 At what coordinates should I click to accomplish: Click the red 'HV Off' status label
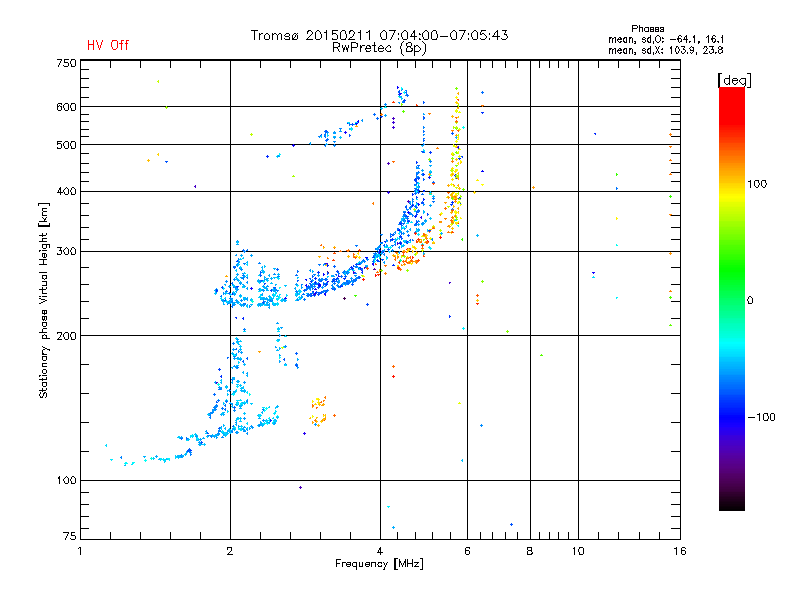(108, 45)
